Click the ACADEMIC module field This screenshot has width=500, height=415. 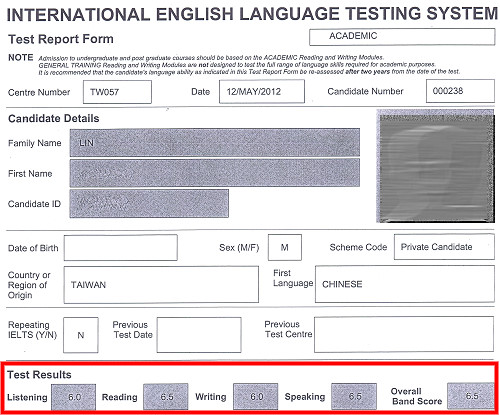click(x=402, y=37)
